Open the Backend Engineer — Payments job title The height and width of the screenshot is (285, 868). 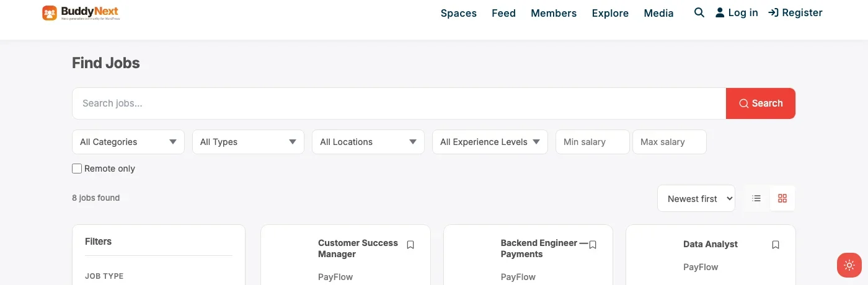(x=544, y=248)
